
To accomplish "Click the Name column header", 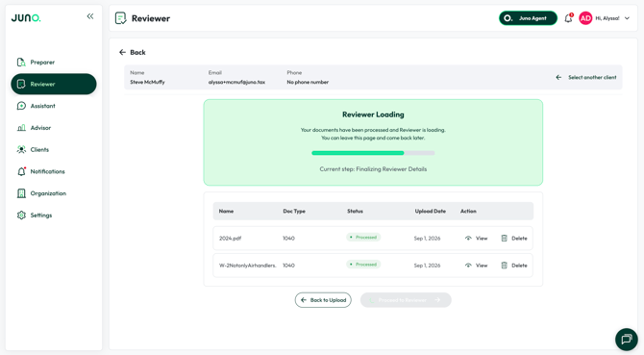I will [x=226, y=212].
